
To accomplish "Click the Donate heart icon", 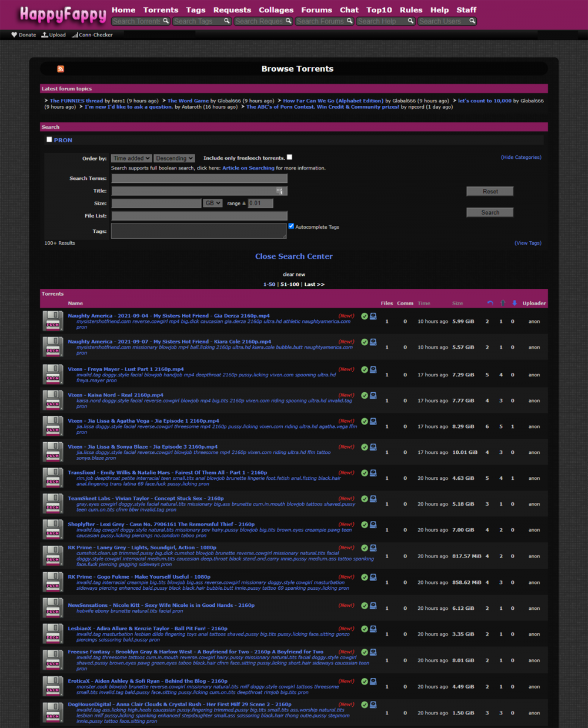I will [14, 35].
